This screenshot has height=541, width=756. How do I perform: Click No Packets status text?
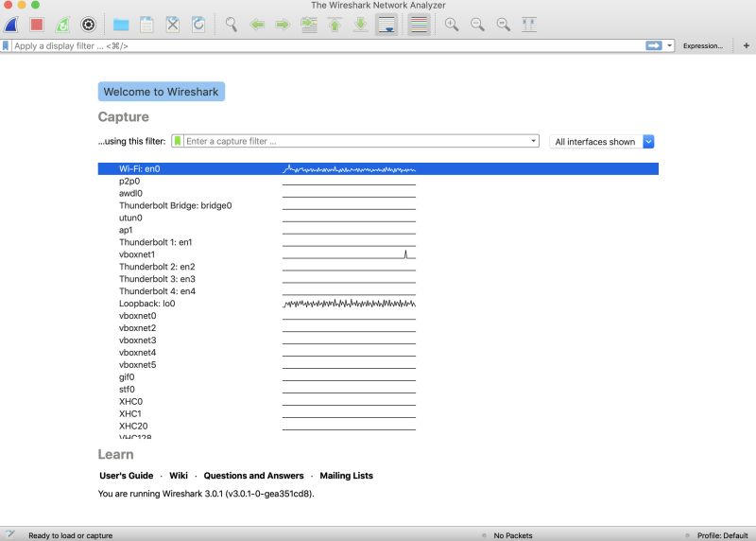click(x=513, y=535)
